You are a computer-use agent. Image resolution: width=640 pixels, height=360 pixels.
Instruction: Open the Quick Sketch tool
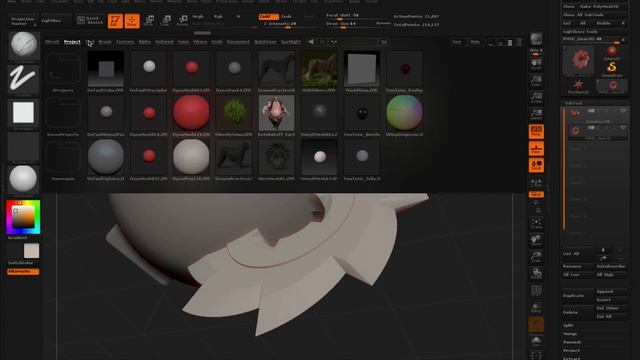point(90,20)
